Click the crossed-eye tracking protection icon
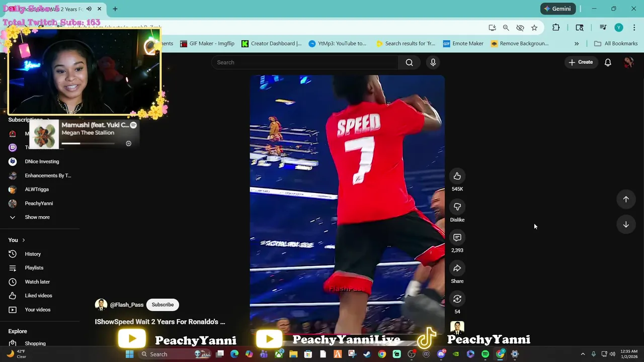Viewport: 644px width, 362px height. [520, 28]
